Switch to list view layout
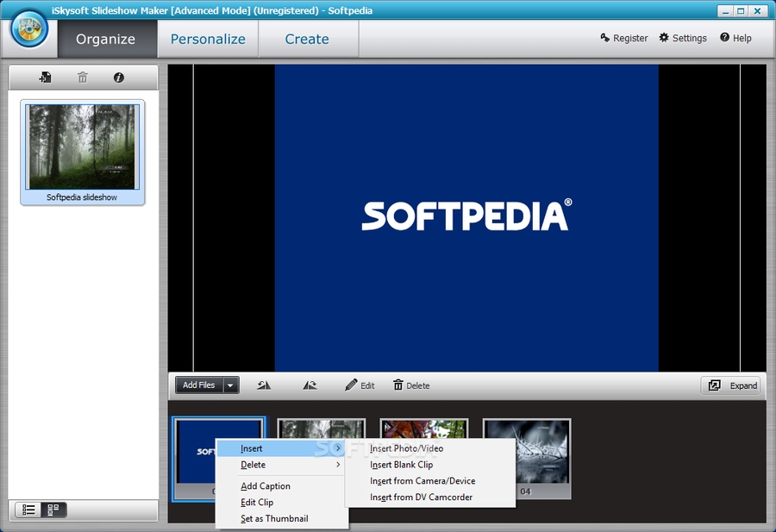 click(x=28, y=510)
